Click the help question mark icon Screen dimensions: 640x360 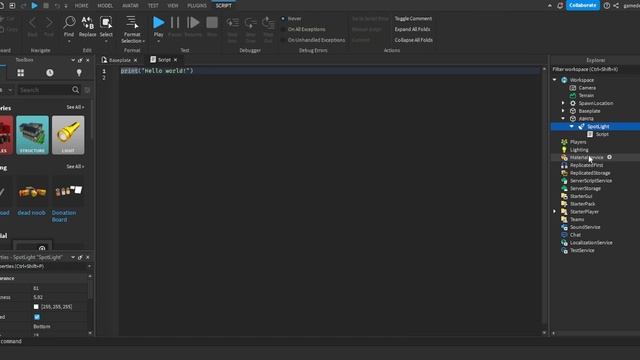tap(607, 5)
